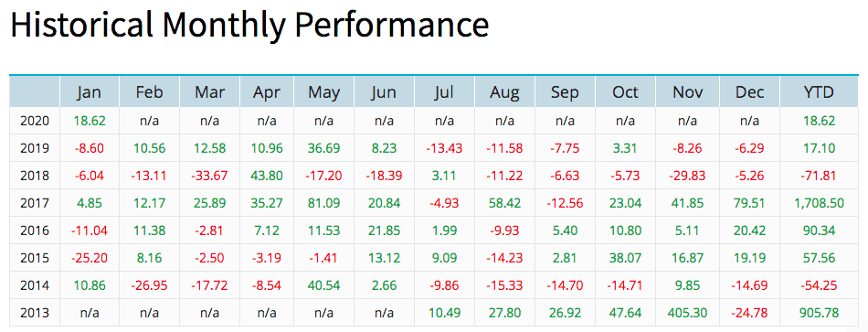Click the Feb 2014 value -26.95

tap(149, 286)
